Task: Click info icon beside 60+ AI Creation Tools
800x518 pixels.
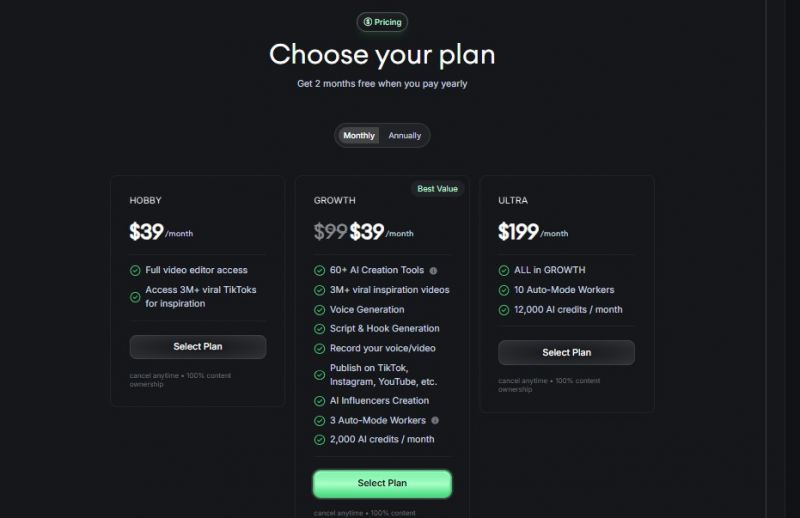Action: (x=433, y=270)
